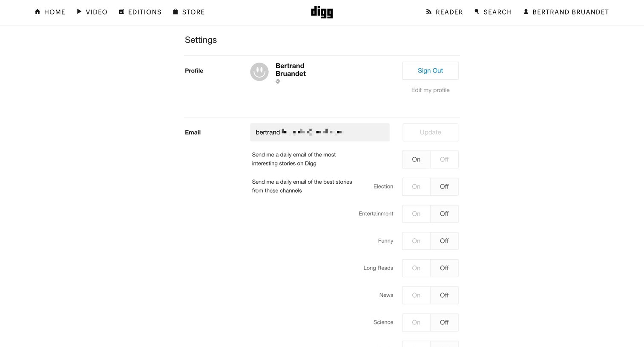Viewport: 644px width, 347px height.
Task: Open the Edit my profile link
Action: tap(430, 90)
